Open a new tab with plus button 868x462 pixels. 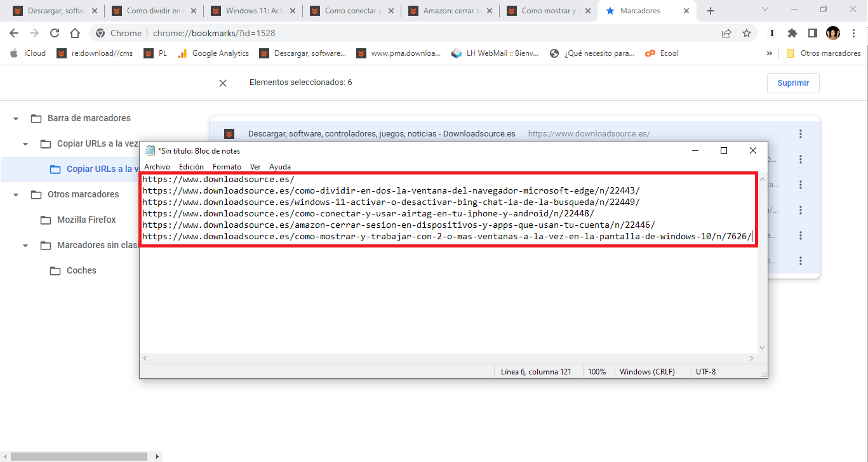click(711, 11)
